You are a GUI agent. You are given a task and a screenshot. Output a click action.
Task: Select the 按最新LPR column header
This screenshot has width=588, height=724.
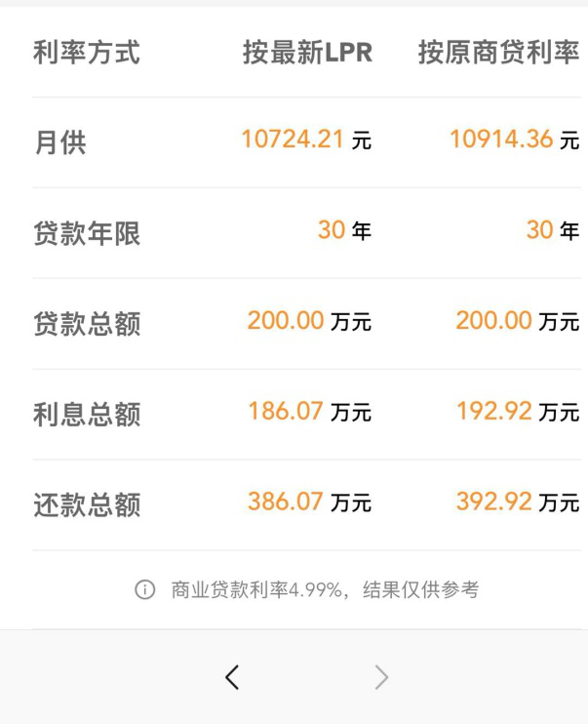point(307,53)
